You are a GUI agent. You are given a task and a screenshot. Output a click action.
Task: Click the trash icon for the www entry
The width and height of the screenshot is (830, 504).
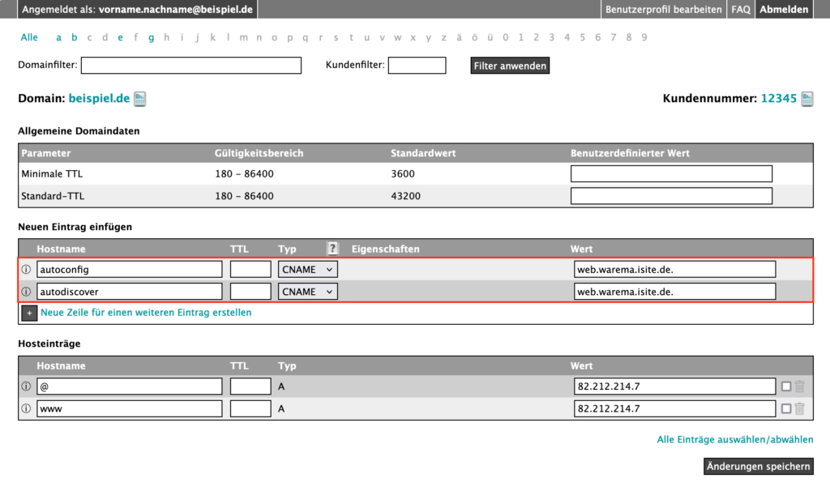[x=800, y=409]
